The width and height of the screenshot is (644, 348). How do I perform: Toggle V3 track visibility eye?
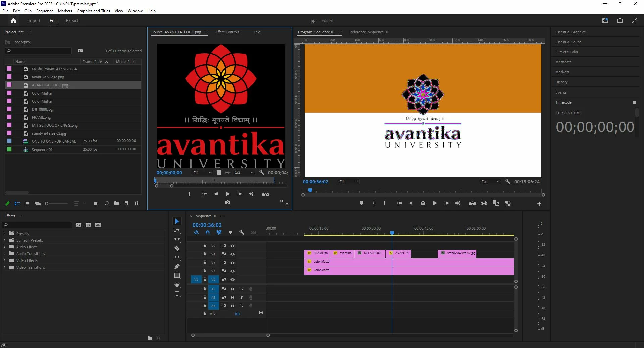[x=232, y=263]
